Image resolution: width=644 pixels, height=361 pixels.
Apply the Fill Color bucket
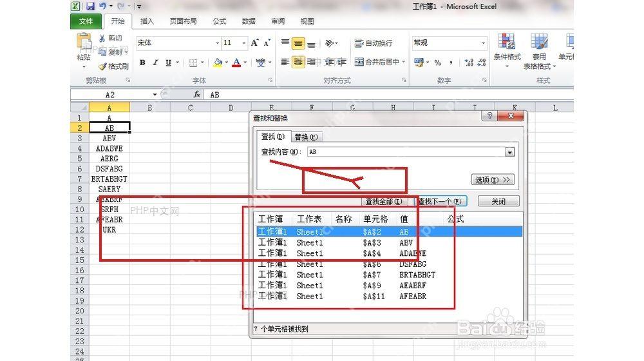point(217,63)
